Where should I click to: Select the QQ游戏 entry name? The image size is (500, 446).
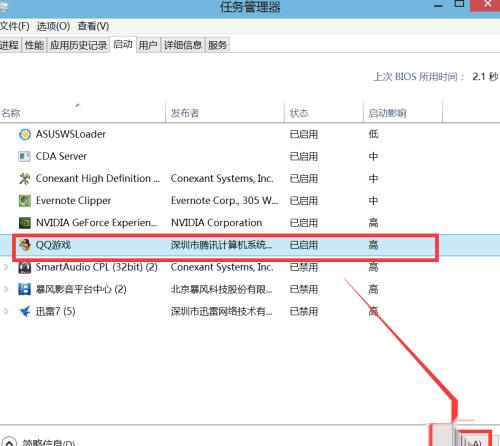53,245
